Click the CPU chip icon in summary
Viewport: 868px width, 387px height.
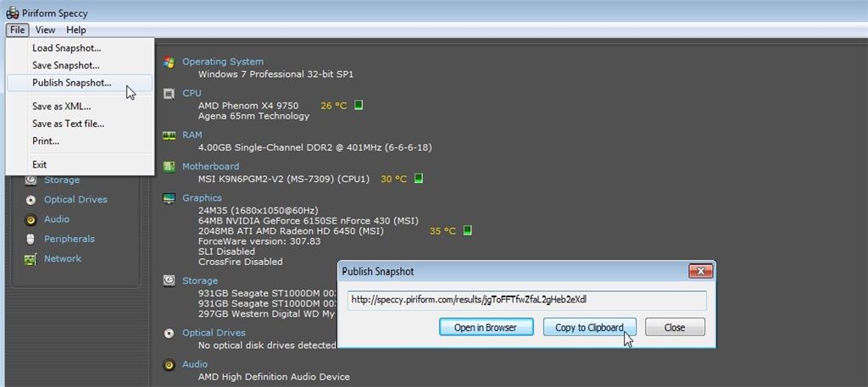(x=169, y=93)
